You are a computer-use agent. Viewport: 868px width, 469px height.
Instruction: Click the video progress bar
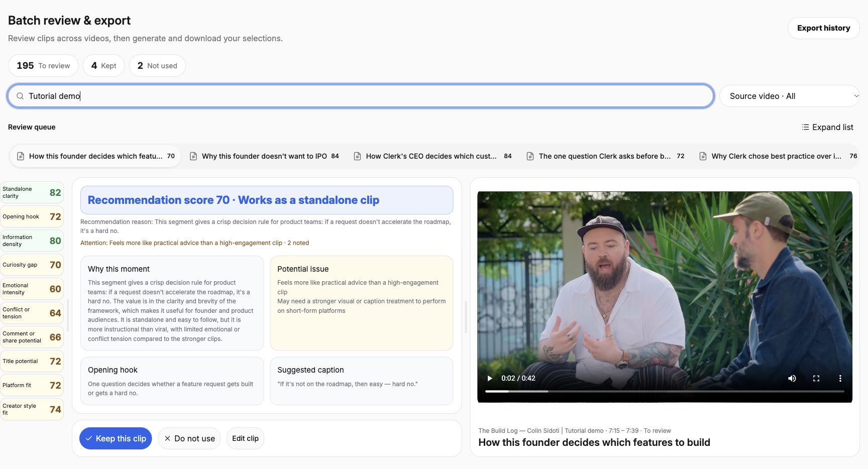[665, 391]
